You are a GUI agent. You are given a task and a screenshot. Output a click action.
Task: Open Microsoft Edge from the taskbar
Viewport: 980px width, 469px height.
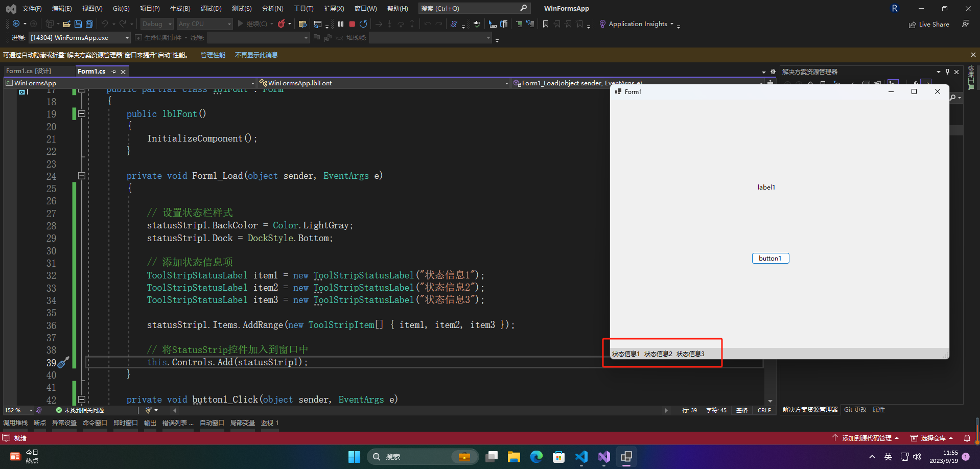pyautogui.click(x=536, y=457)
